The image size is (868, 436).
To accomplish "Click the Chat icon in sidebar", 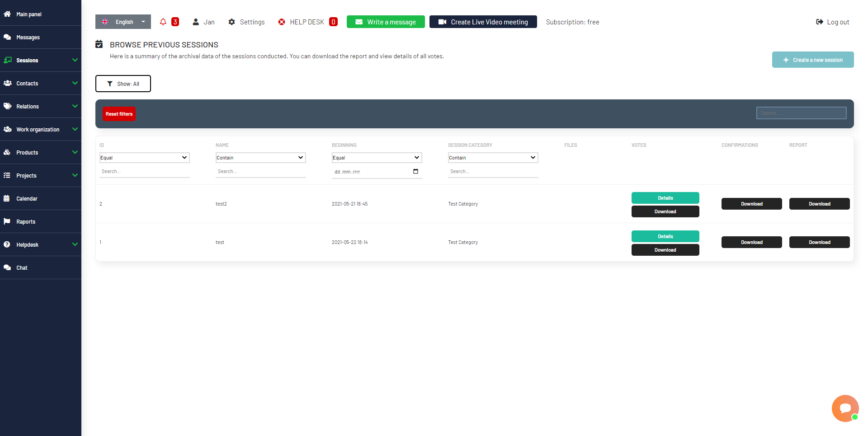I will click(x=8, y=267).
